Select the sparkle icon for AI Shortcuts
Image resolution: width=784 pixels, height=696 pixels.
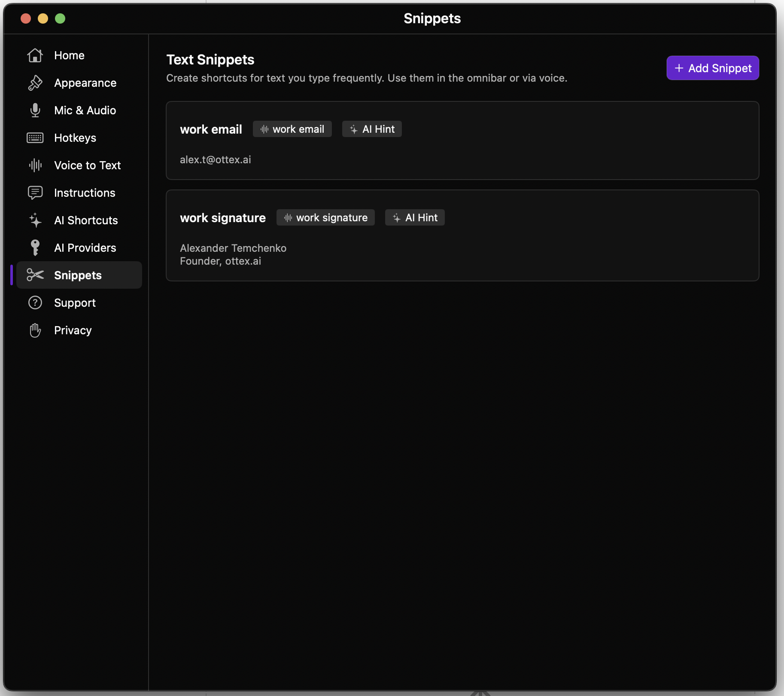click(x=35, y=220)
